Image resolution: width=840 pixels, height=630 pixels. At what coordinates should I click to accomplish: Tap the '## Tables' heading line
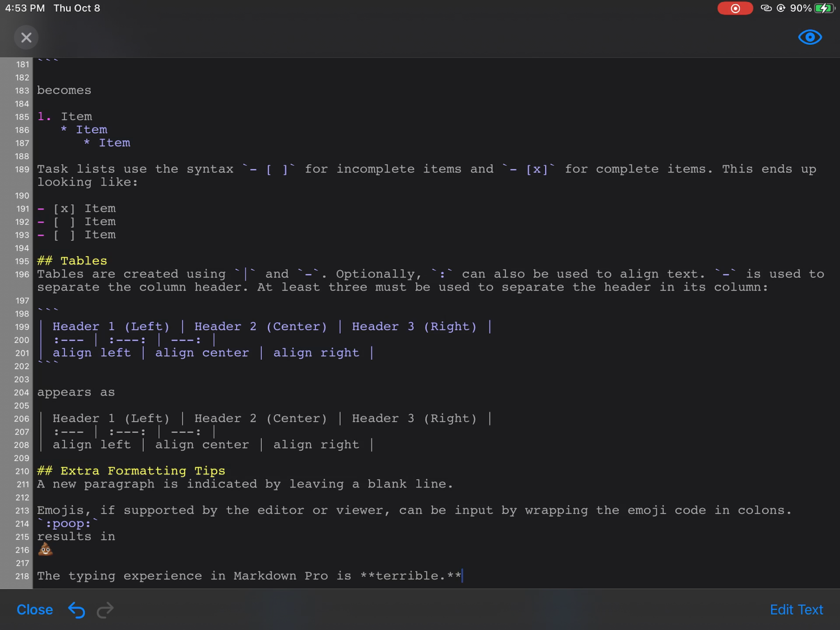72,261
